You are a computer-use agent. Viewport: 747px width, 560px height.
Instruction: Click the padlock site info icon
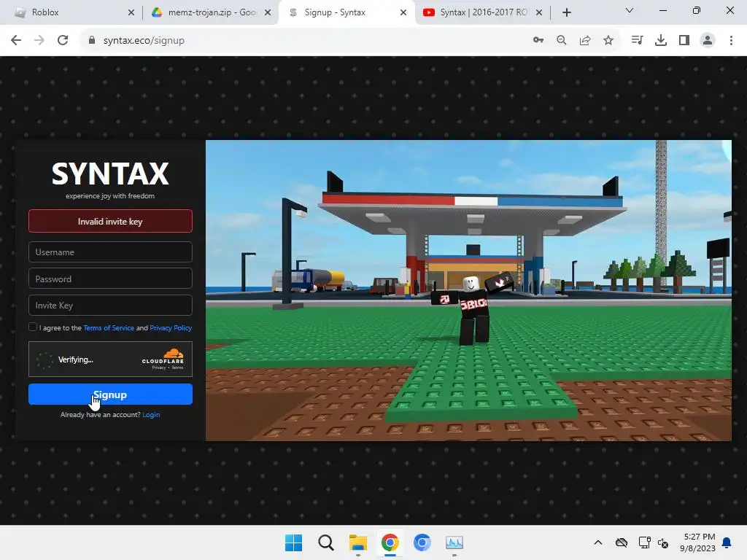point(92,41)
